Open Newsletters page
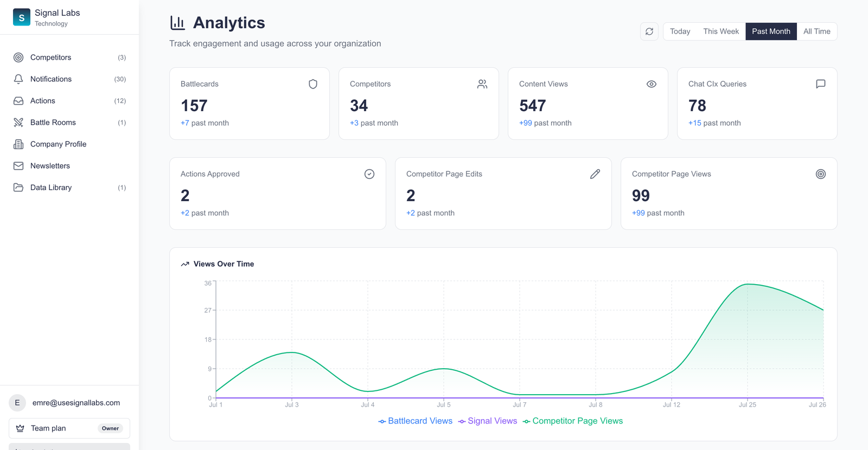Viewport: 868px width, 450px height. point(69,166)
